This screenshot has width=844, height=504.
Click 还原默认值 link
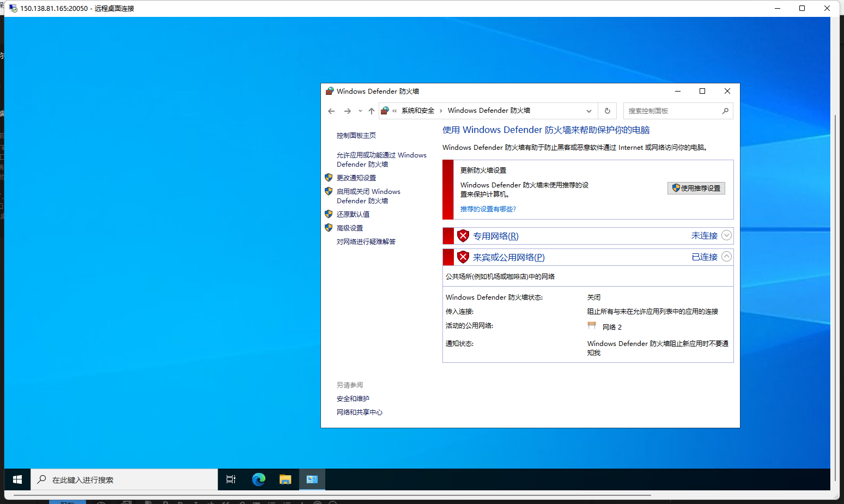tap(353, 215)
